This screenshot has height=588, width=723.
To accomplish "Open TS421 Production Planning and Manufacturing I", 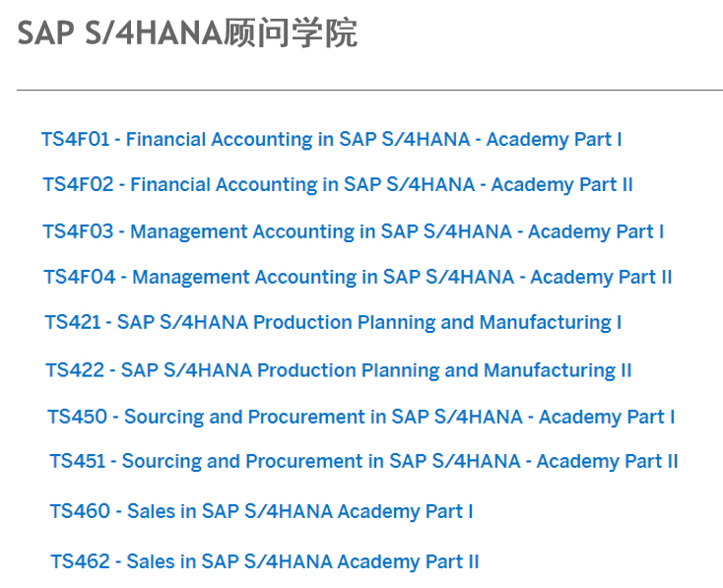I will (333, 323).
